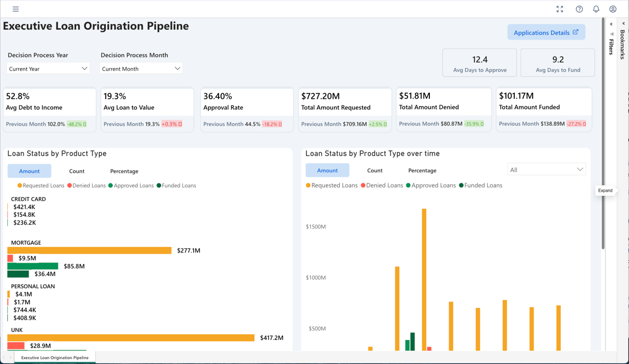Switch over time chart to Percentage
Viewport: 629px width, 364px height.
coord(422,170)
